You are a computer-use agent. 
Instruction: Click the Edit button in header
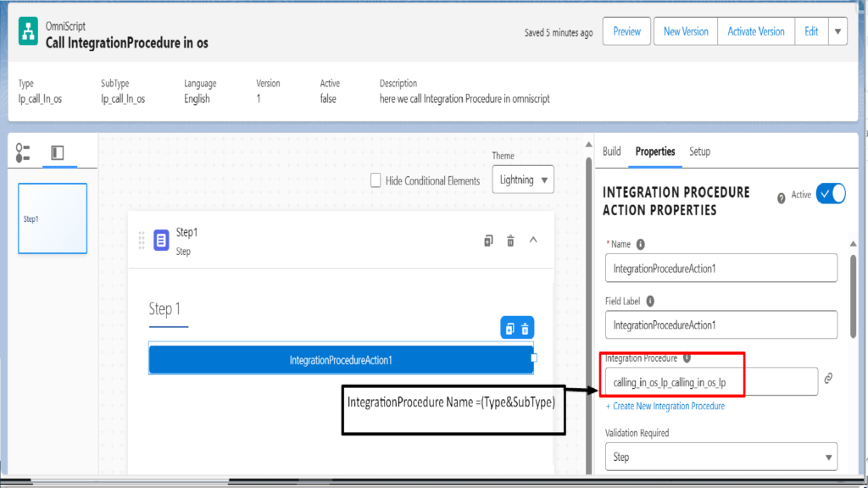pos(811,31)
